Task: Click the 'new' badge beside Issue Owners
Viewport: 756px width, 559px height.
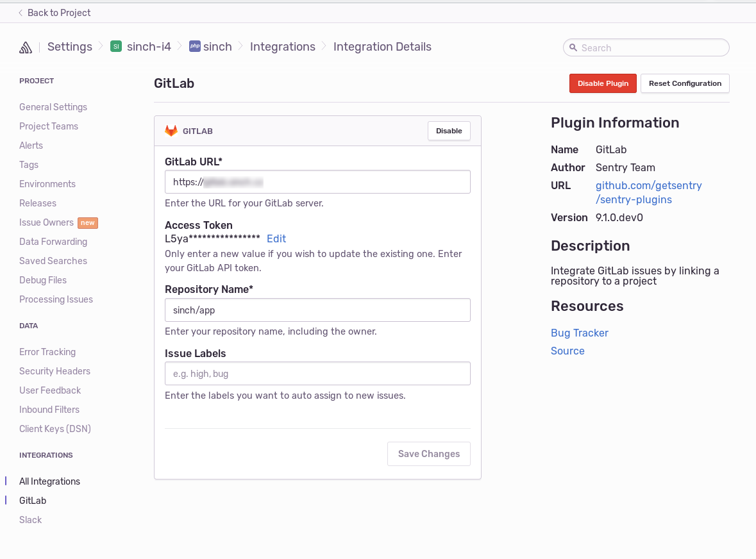Action: (88, 222)
